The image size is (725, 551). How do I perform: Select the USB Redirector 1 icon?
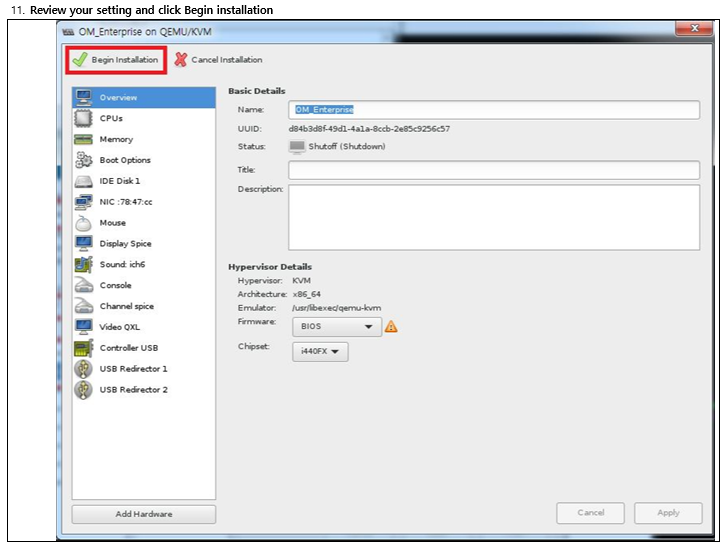click(x=84, y=369)
